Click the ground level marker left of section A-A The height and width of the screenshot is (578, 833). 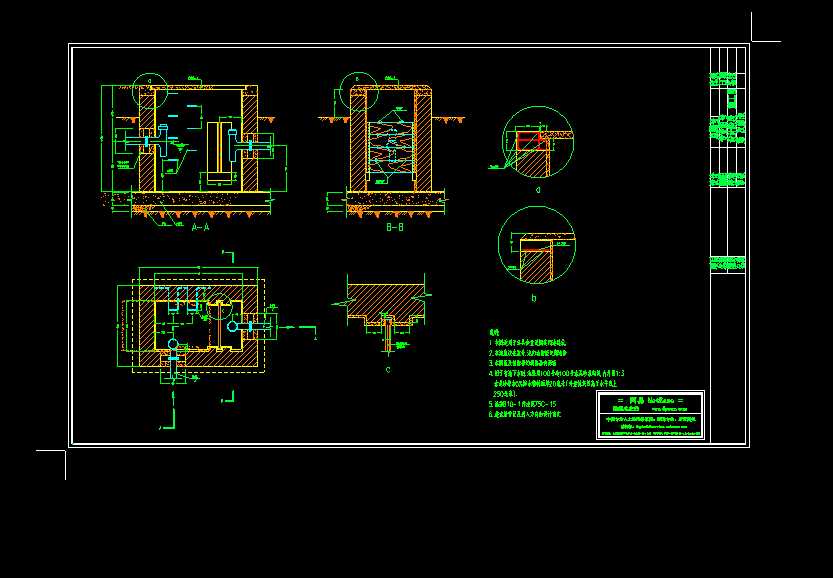pyautogui.click(x=131, y=118)
